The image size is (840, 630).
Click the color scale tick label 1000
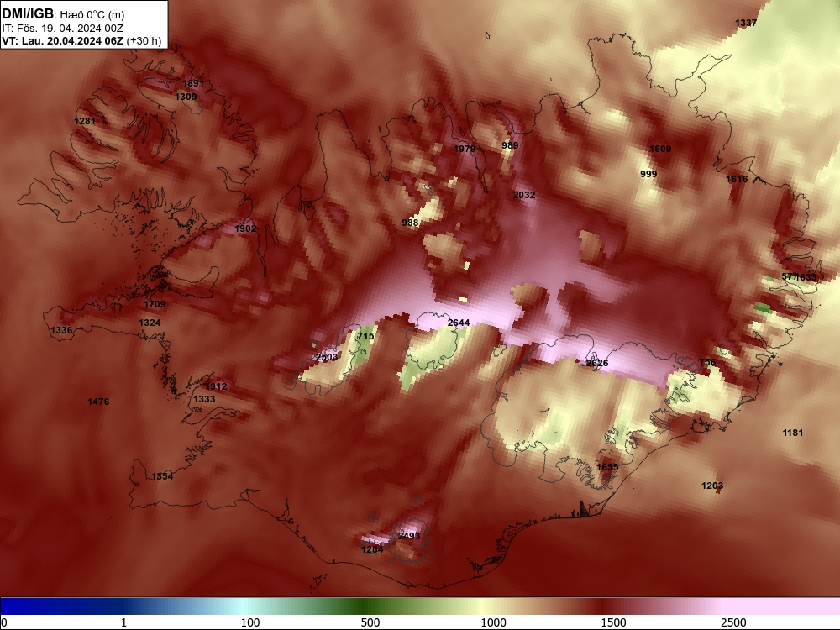493,622
